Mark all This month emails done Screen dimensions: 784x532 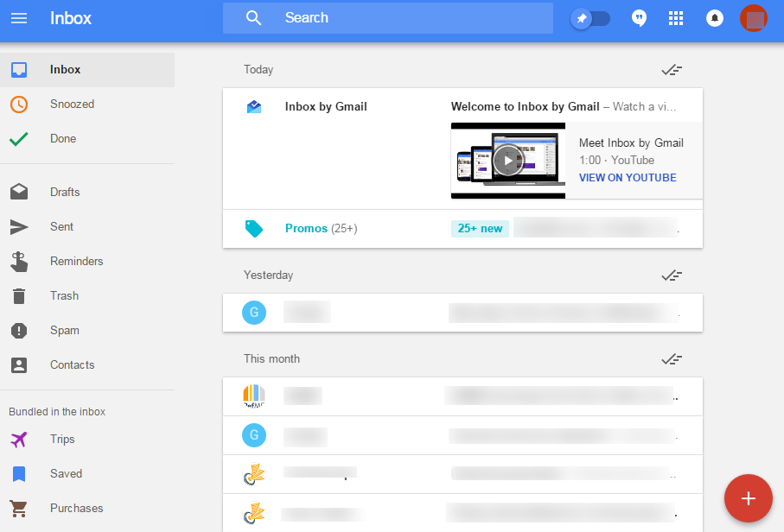point(672,359)
